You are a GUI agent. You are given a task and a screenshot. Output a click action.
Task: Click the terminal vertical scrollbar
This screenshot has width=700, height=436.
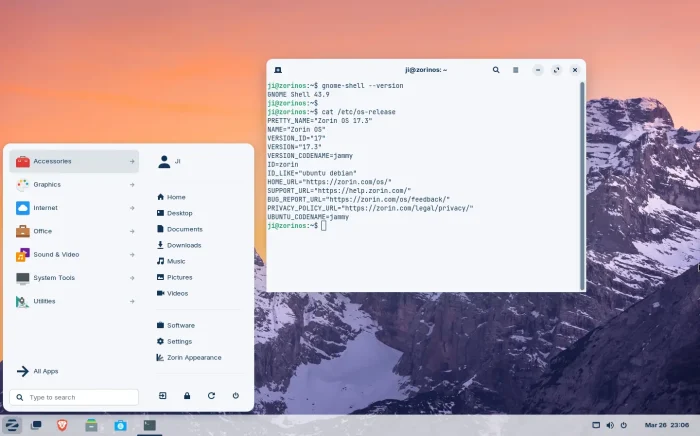[582, 186]
